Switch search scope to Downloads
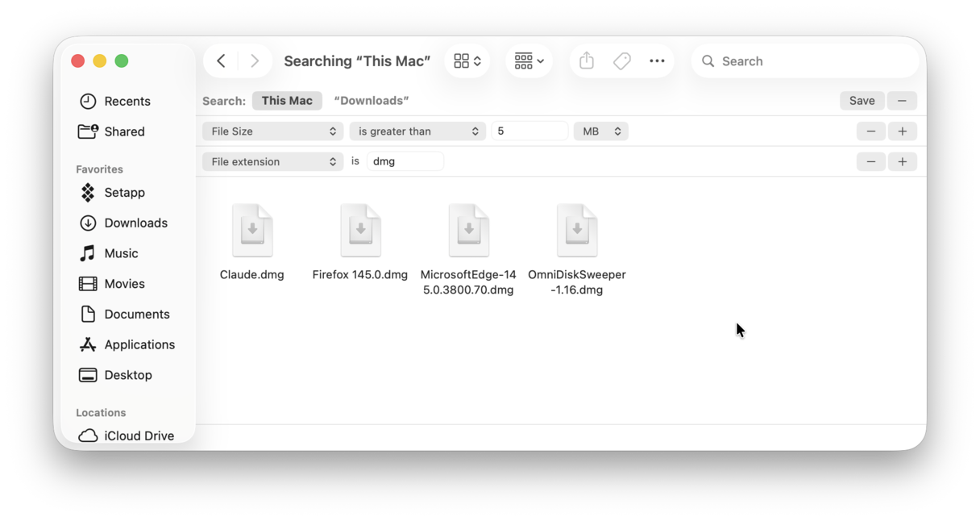Screen dimensions: 980x521 point(372,100)
